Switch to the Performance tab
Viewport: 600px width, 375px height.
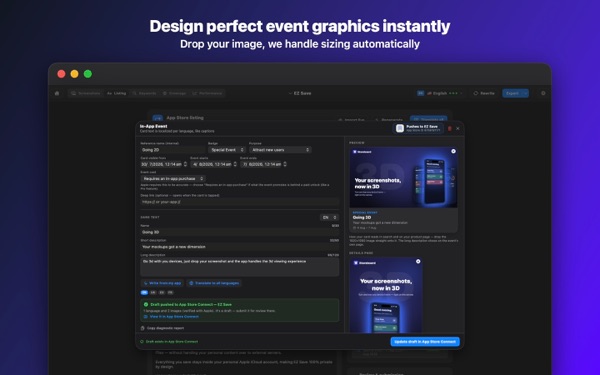pos(207,93)
